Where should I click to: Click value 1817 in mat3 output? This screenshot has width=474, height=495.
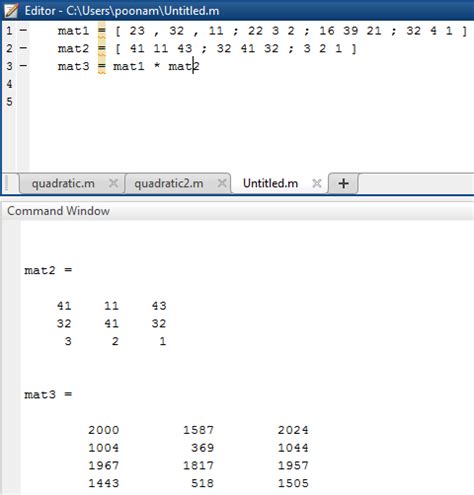tap(198, 465)
